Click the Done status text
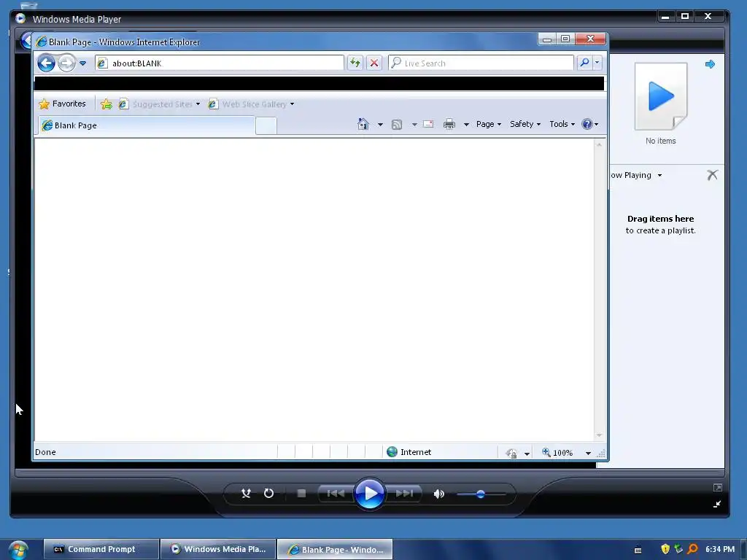747x560 pixels. click(45, 452)
